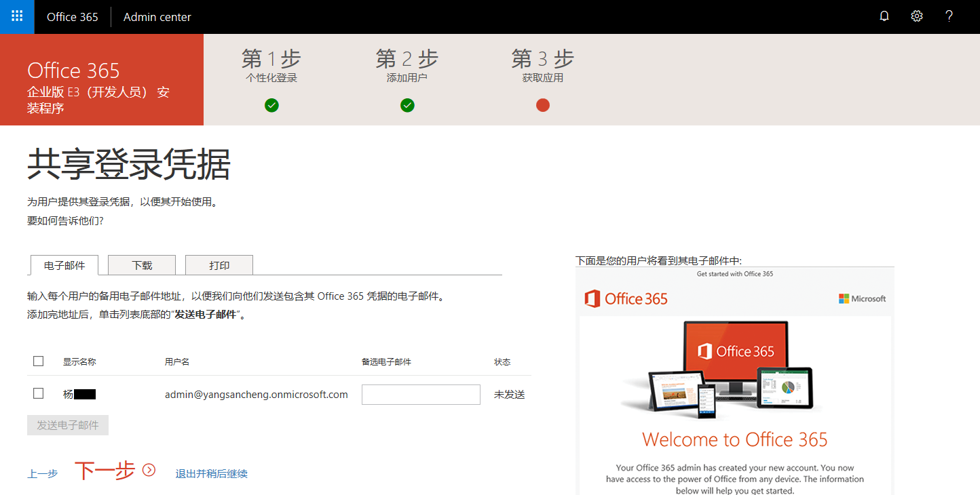
Task: Tick the checkbox for user 杨
Action: (38, 393)
